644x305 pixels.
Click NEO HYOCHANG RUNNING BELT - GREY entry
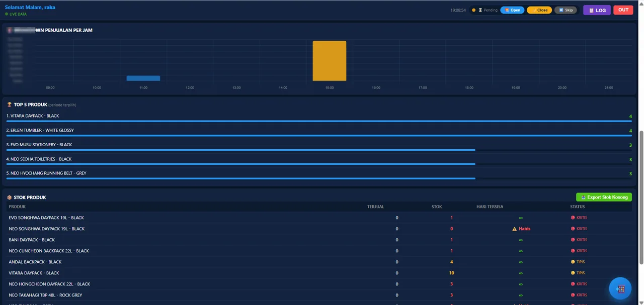(46, 173)
